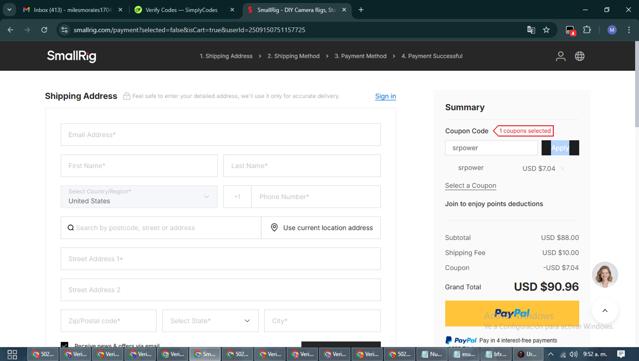The height and width of the screenshot is (361, 639).
Task: Click the 1 coupons selected tag
Action: 524,131
